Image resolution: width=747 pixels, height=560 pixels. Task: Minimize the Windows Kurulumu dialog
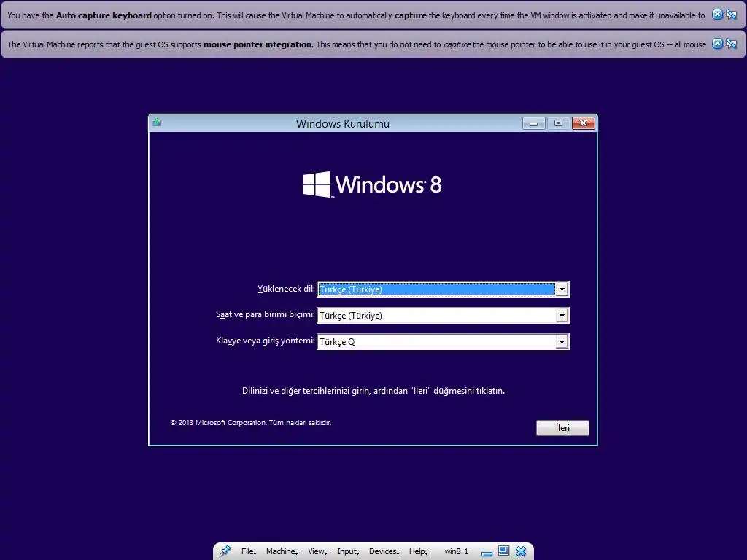(x=533, y=123)
